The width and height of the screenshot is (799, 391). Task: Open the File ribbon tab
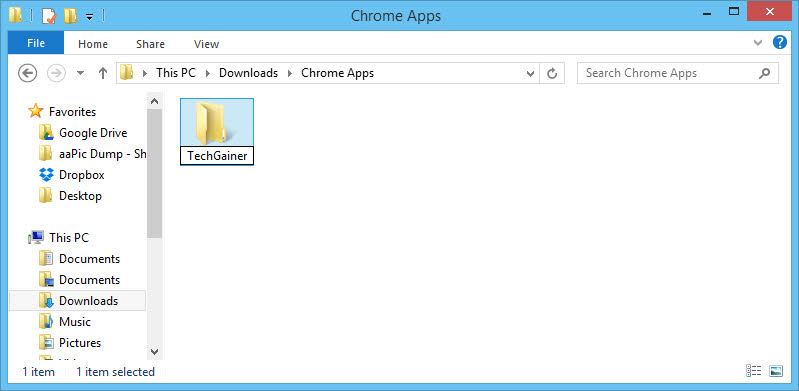click(x=36, y=43)
